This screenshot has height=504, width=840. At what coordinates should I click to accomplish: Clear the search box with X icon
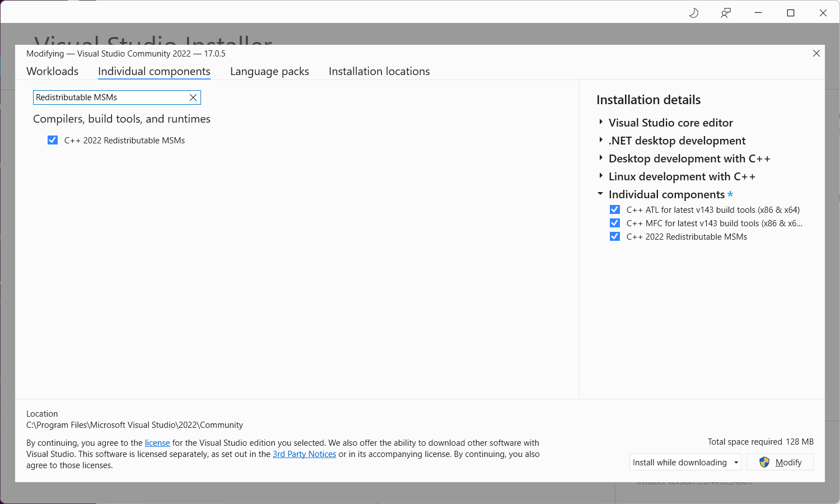click(x=193, y=97)
